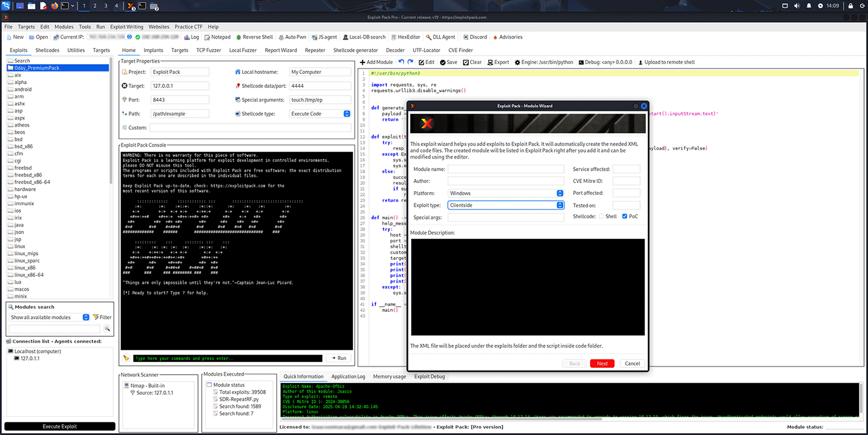Toggle the Module status checkbox
This screenshot has width=868, height=435.
coord(209,385)
